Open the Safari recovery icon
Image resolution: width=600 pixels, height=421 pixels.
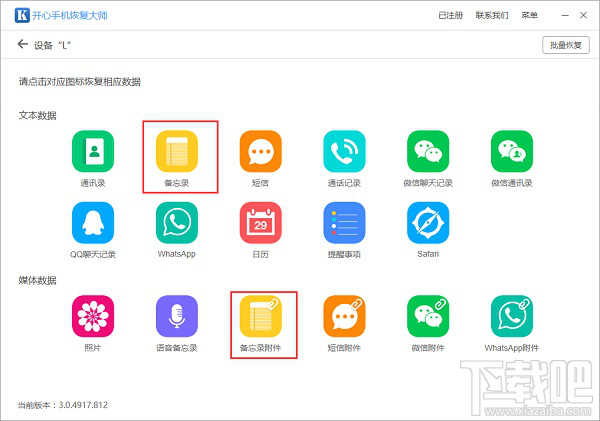click(428, 223)
